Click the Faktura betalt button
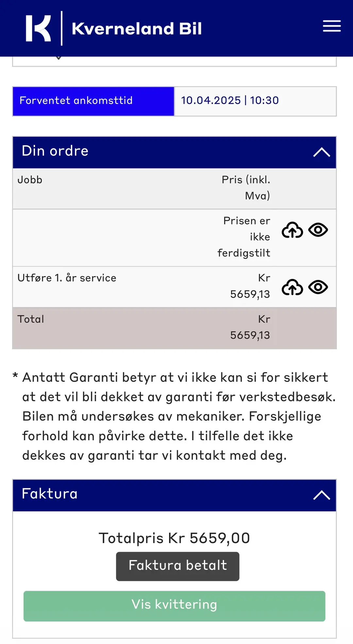Screen dimensions: 353x644 [177, 566]
